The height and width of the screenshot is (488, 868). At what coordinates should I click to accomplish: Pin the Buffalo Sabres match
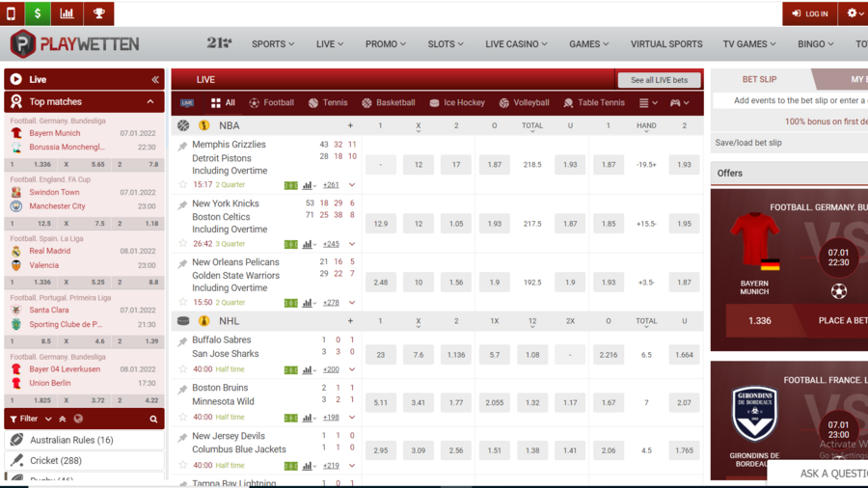[182, 342]
